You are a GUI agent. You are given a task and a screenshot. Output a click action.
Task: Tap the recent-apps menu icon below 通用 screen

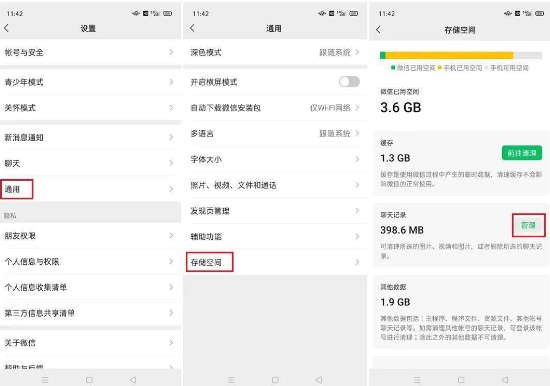pyautogui.click(x=231, y=380)
